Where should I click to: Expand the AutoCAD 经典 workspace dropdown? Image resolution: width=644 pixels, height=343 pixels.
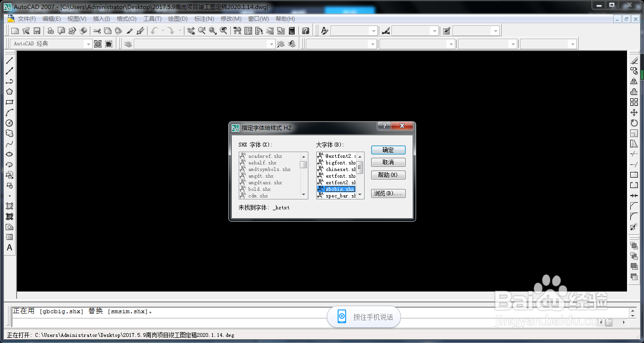[x=87, y=44]
